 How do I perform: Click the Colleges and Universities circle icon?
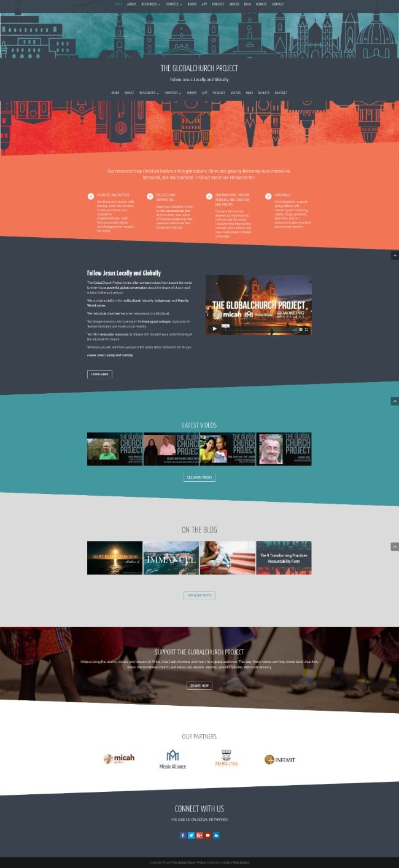150,197
